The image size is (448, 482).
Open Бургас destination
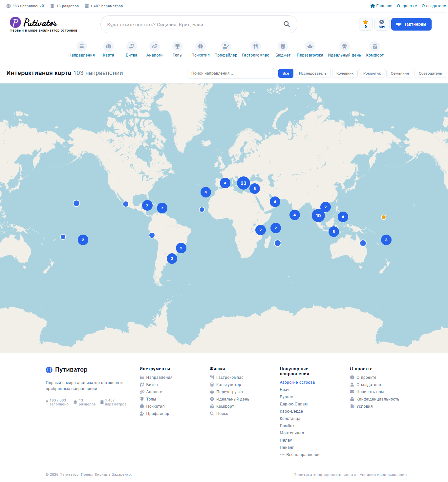pos(286,397)
